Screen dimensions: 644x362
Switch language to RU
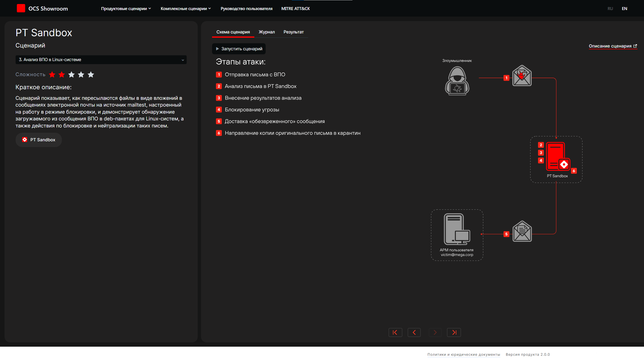610,9
